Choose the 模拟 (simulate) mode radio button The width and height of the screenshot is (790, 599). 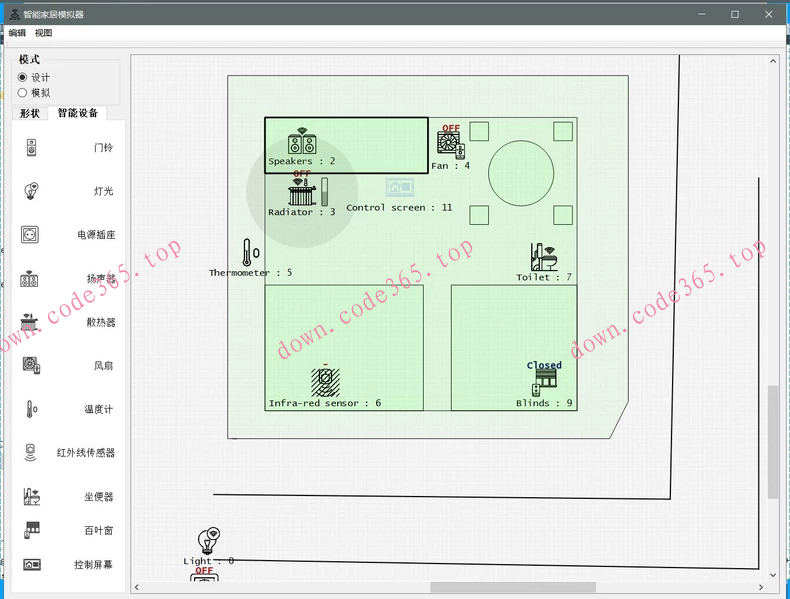tap(22, 93)
